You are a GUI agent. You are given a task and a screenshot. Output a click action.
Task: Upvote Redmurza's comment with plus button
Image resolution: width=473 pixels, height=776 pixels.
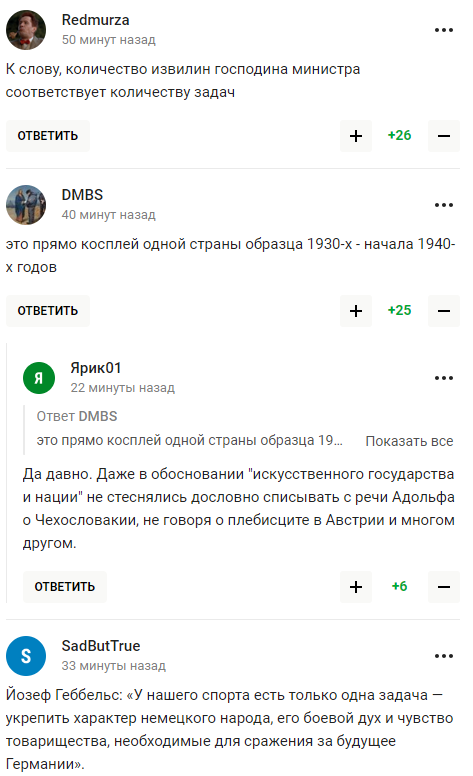pos(356,136)
